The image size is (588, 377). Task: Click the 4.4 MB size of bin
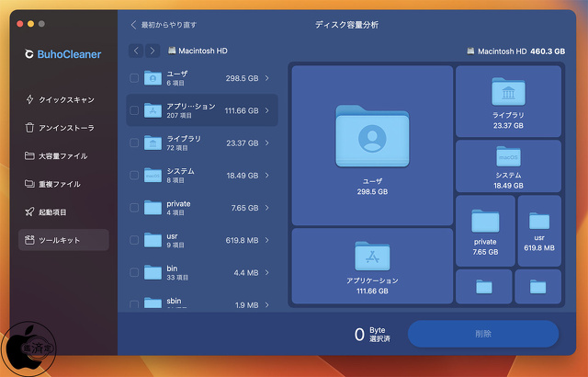coord(246,273)
